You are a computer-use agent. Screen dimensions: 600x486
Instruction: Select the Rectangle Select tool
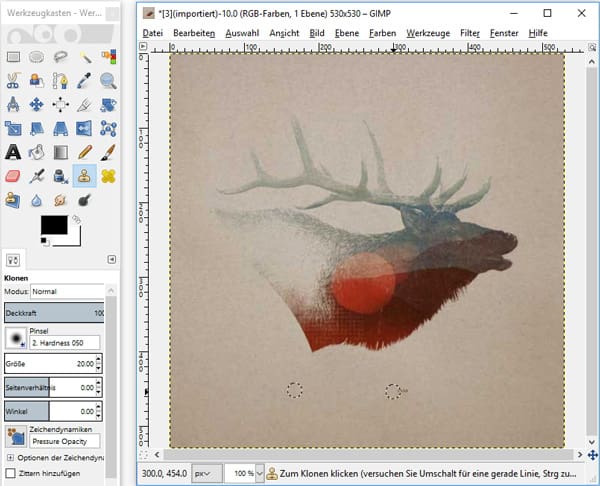click(14, 56)
